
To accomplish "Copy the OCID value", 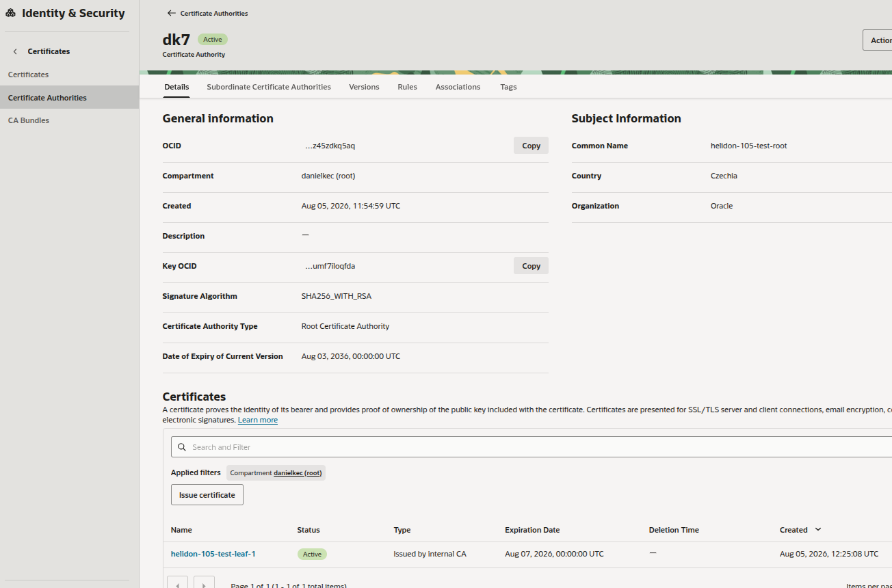I will [x=531, y=146].
